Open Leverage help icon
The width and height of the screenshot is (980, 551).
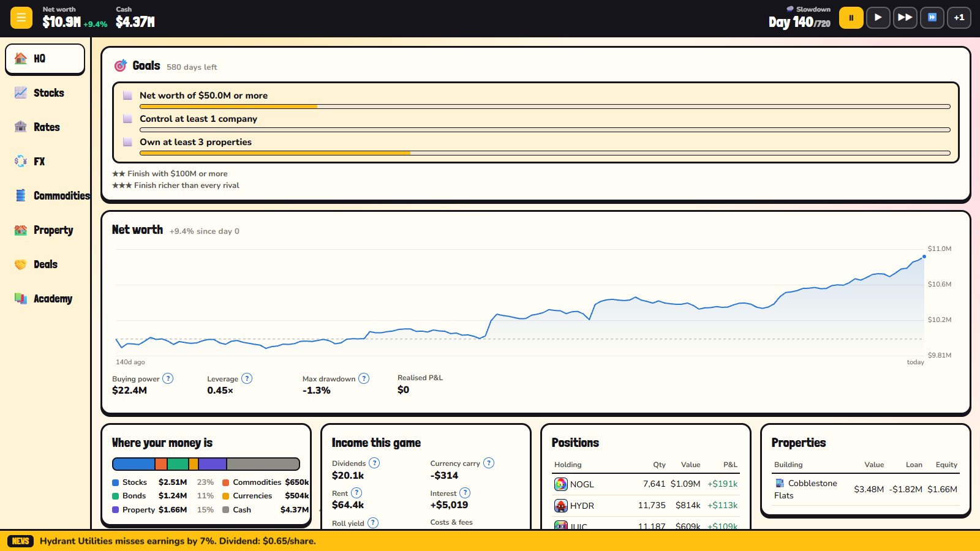pos(247,378)
